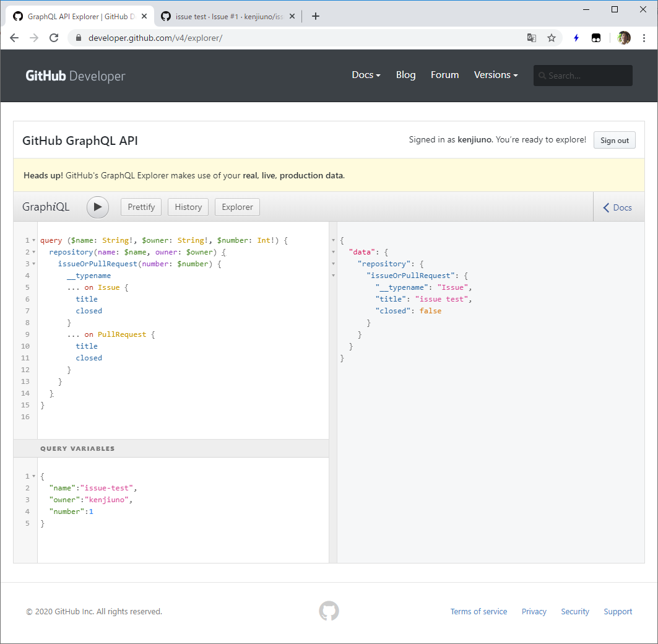
Task: Open the Chrome profile avatar
Action: click(x=623, y=38)
